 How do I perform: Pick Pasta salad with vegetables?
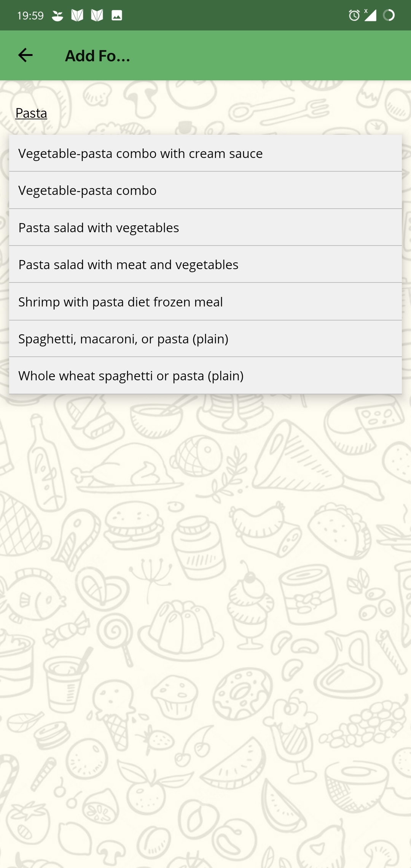point(205,228)
